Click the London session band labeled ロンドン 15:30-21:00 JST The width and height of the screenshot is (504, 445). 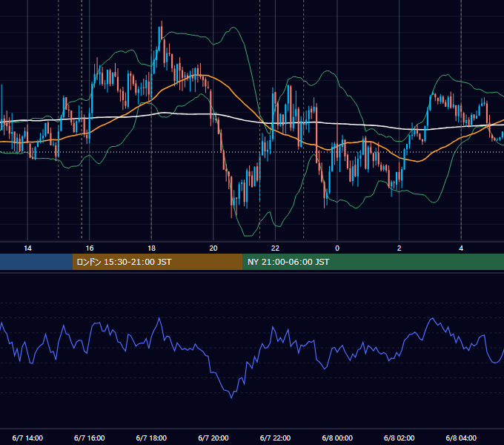(157, 262)
